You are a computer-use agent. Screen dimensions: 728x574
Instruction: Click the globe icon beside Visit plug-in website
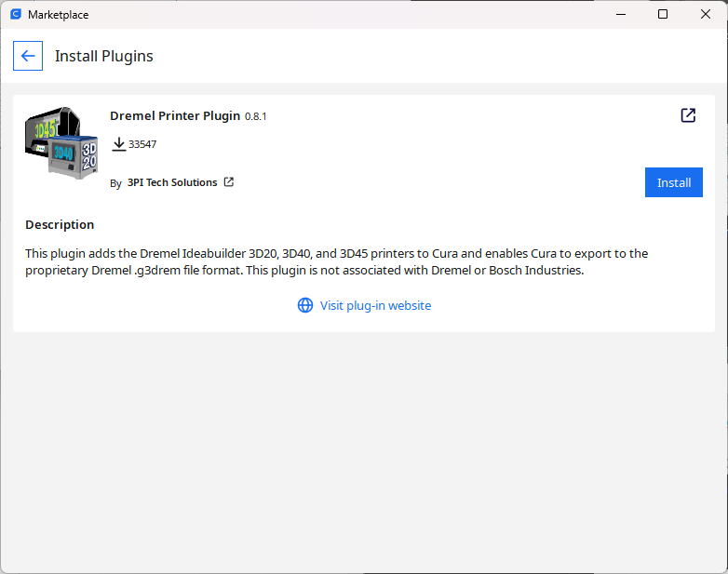coord(305,305)
